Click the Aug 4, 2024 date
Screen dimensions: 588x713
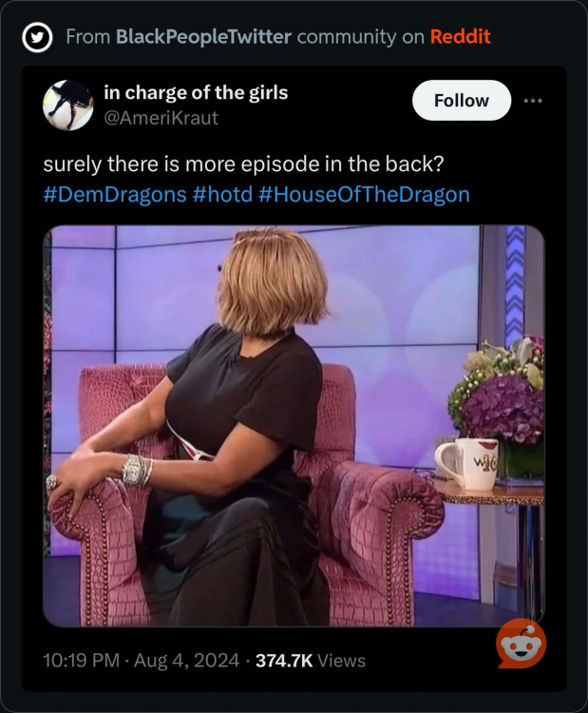(x=187, y=661)
